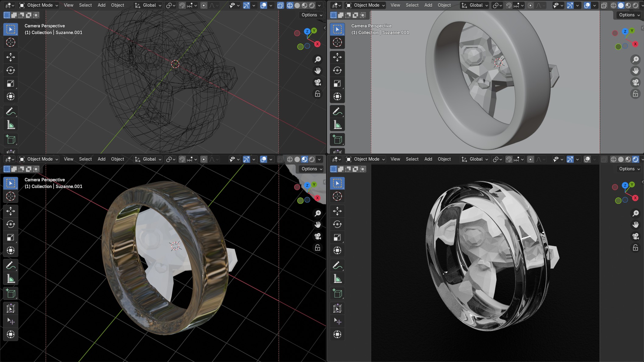Open Global orientation dropdown in bottom-left viewport
Image resolution: width=644 pixels, height=362 pixels.
pos(148,159)
